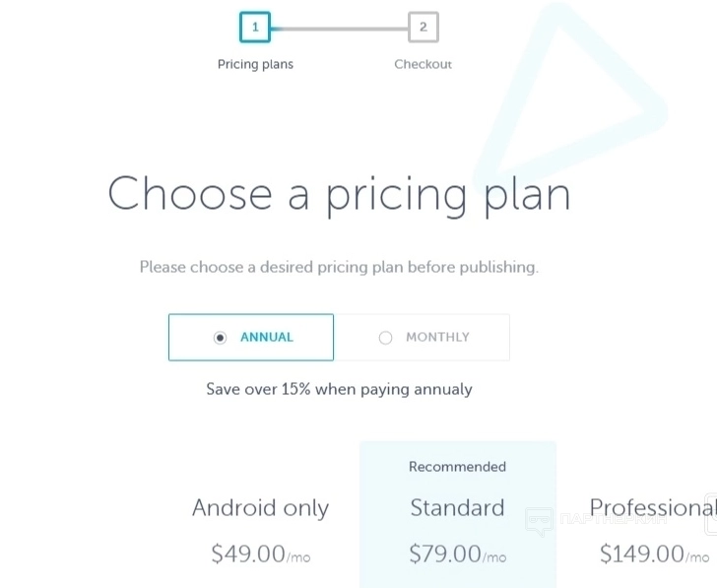Click the $149.00/mo price
Image resolution: width=717 pixels, height=588 pixels.
(x=654, y=554)
